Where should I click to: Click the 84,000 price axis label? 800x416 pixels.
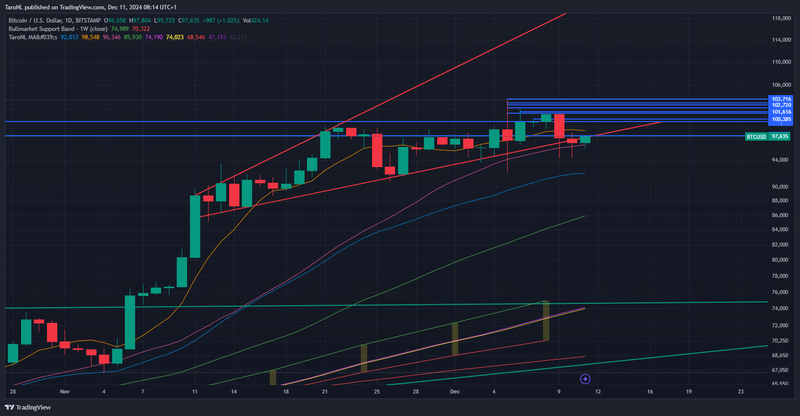click(x=780, y=230)
